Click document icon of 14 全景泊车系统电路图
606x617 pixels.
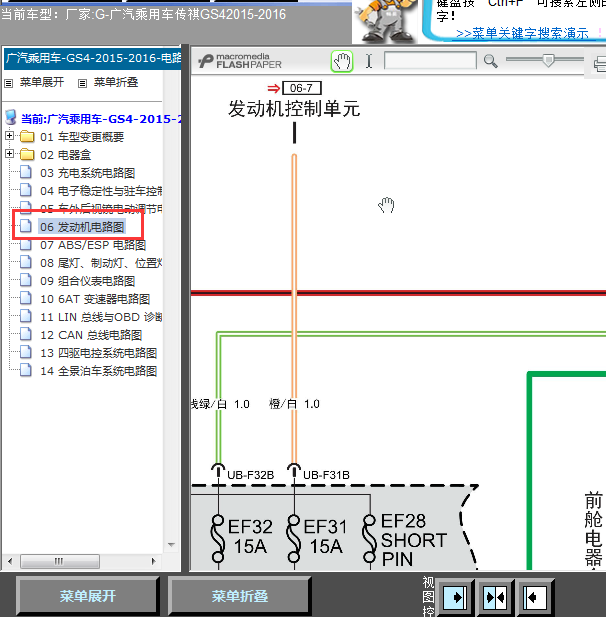(x=26, y=370)
